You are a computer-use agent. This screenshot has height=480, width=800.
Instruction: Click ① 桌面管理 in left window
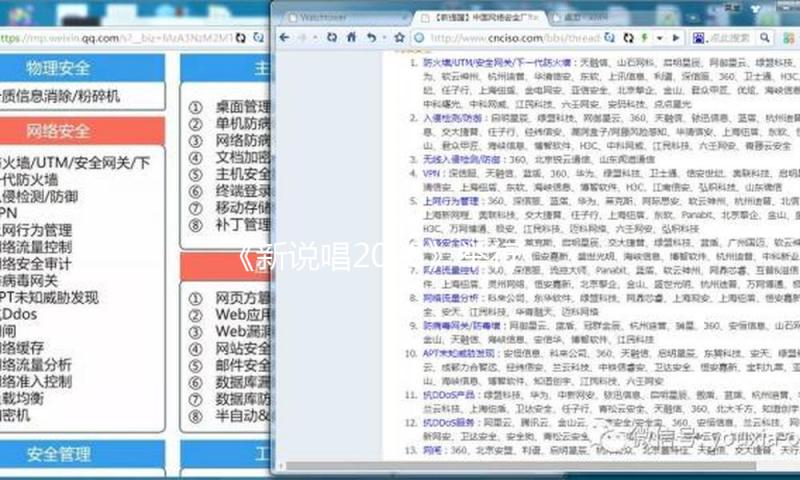coord(230,107)
